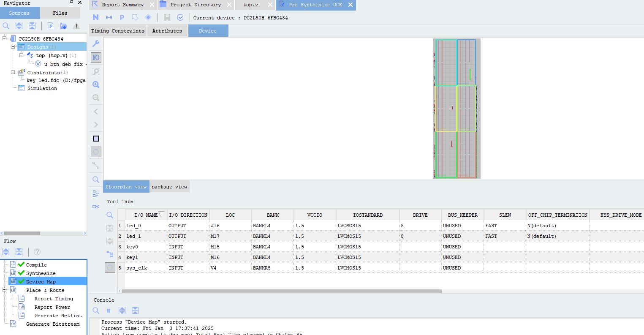Click the save icon in the Device toolbar
This screenshot has height=335, width=644.
click(167, 17)
